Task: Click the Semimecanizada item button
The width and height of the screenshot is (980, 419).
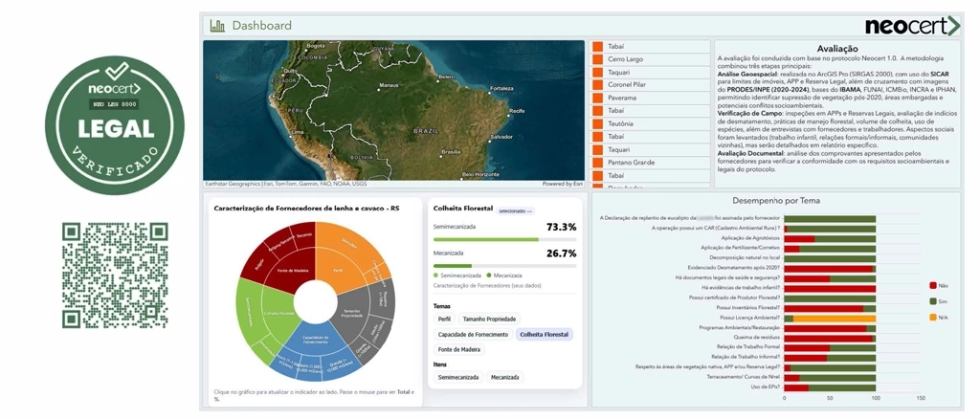Action: [x=458, y=378]
